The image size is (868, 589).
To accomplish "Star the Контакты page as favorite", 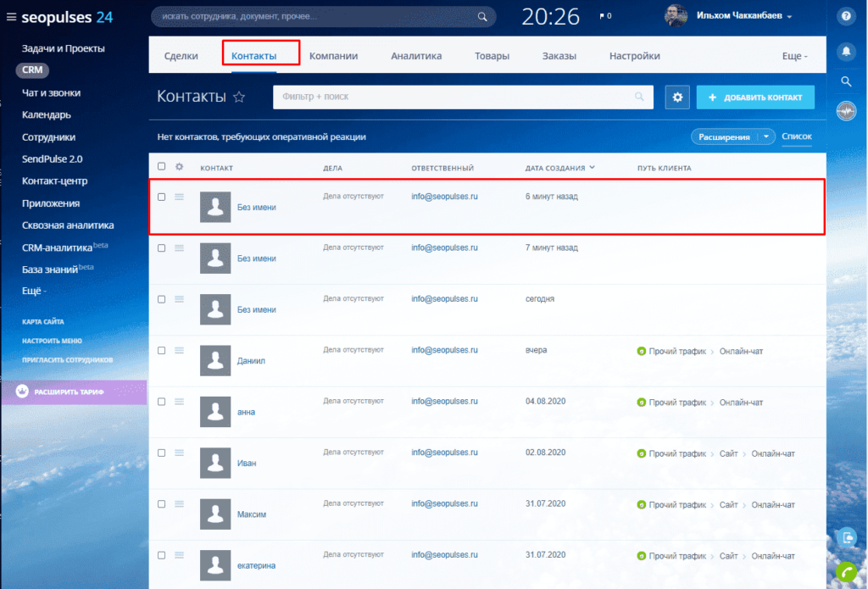I will pyautogui.click(x=238, y=97).
